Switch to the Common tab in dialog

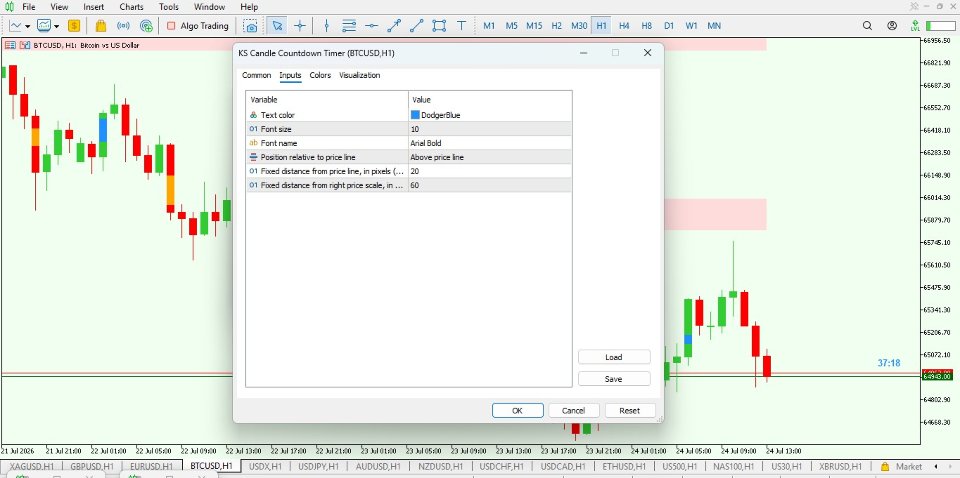[257, 75]
